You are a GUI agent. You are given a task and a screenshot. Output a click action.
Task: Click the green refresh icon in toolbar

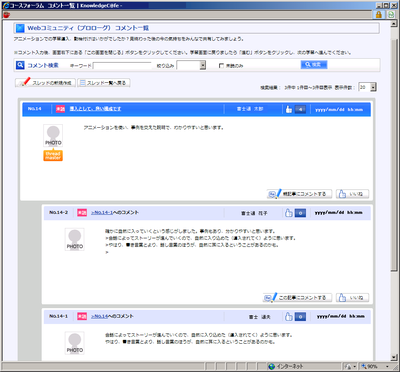[390, 14]
